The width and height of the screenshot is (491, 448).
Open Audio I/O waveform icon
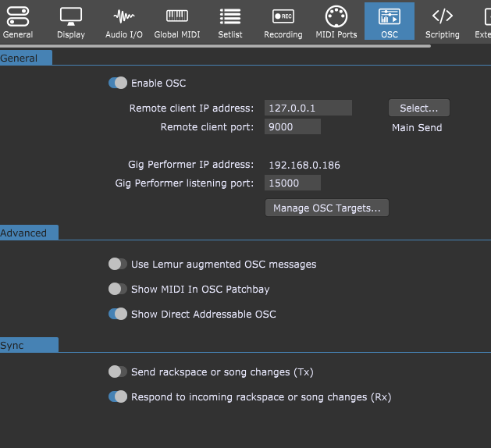click(123, 16)
